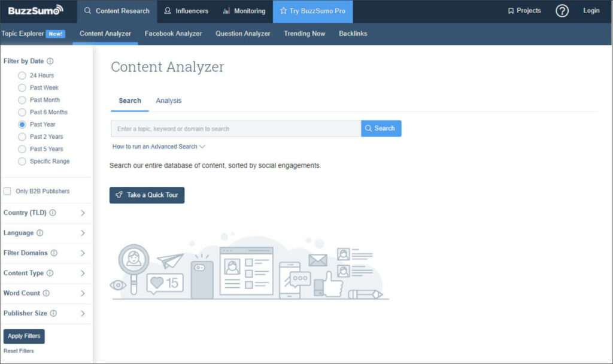Click the info icon beside Filter by Date
Image resolution: width=613 pixels, height=364 pixels.
(x=50, y=61)
